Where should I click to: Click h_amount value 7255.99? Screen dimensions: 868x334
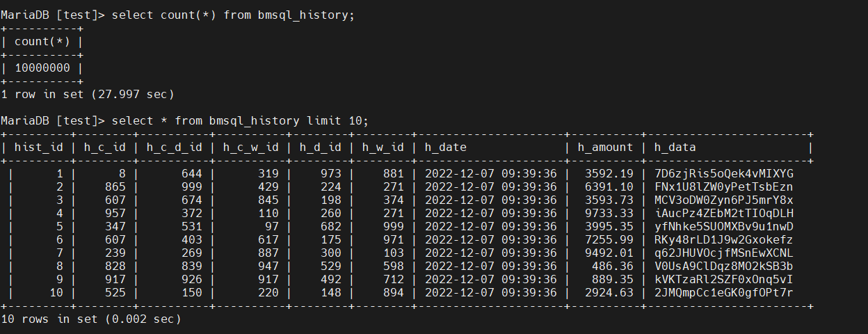(x=609, y=240)
